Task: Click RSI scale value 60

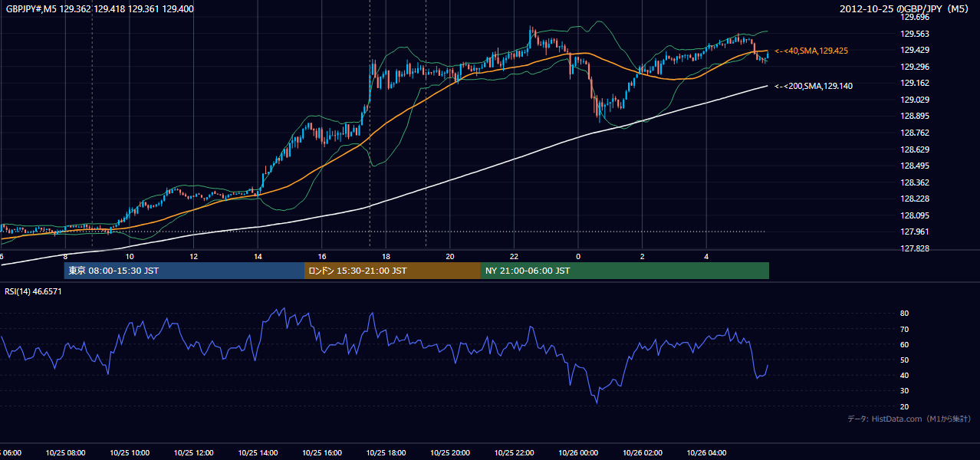Action: pyautogui.click(x=904, y=344)
